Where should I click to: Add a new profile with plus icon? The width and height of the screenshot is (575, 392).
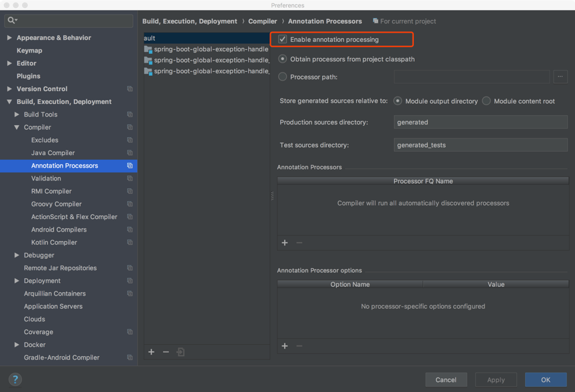click(152, 352)
